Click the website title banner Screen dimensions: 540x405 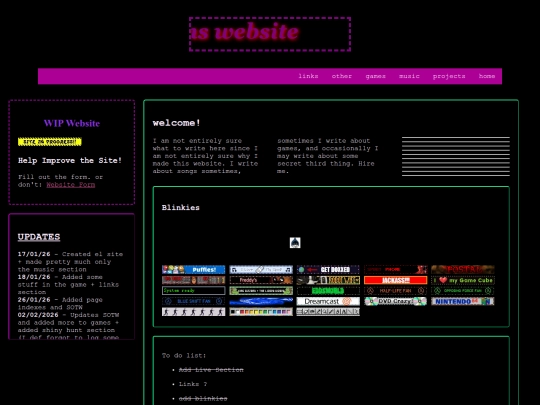click(x=270, y=34)
